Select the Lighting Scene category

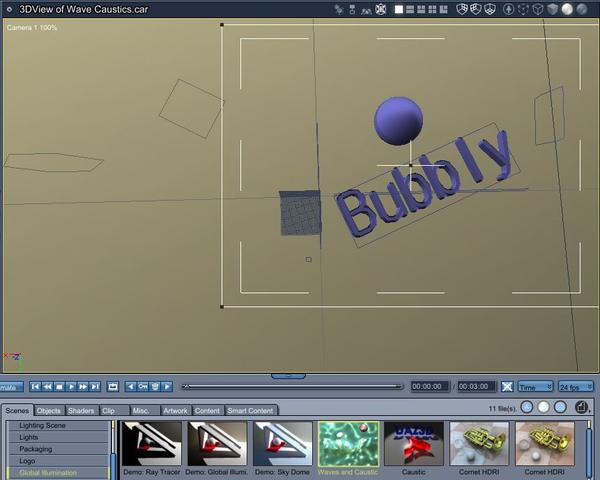tap(59, 425)
